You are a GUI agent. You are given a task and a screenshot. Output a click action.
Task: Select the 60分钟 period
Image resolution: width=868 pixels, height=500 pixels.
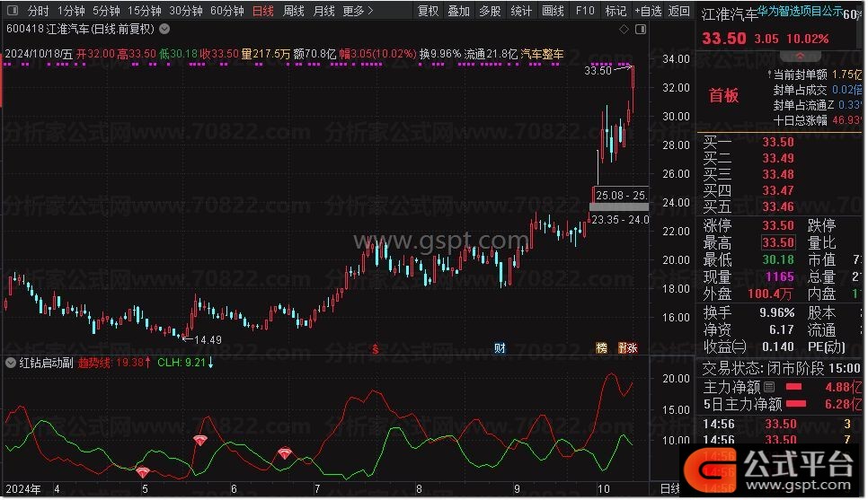click(x=227, y=11)
